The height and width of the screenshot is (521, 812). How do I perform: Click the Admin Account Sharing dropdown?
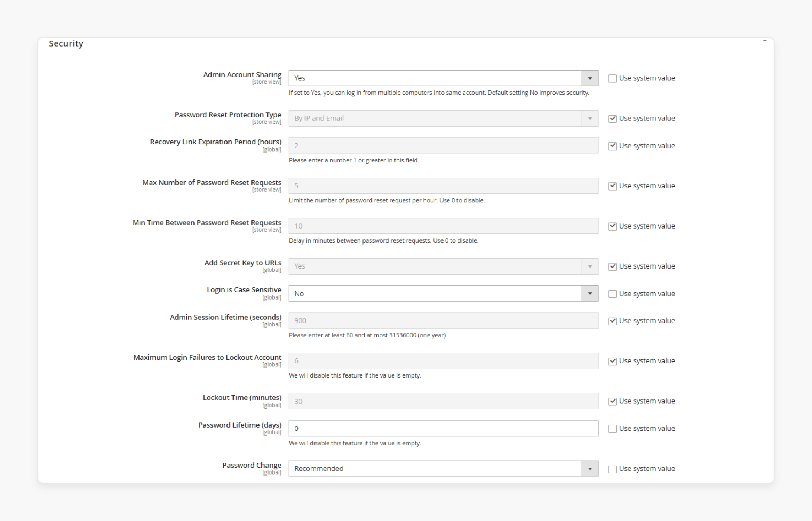[x=442, y=77]
